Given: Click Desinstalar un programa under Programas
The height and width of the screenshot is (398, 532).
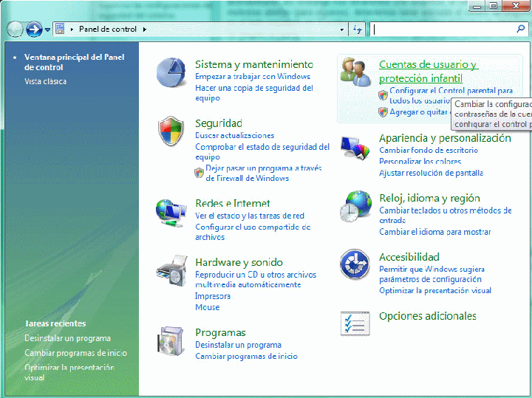Looking at the screenshot, I should click(238, 345).
